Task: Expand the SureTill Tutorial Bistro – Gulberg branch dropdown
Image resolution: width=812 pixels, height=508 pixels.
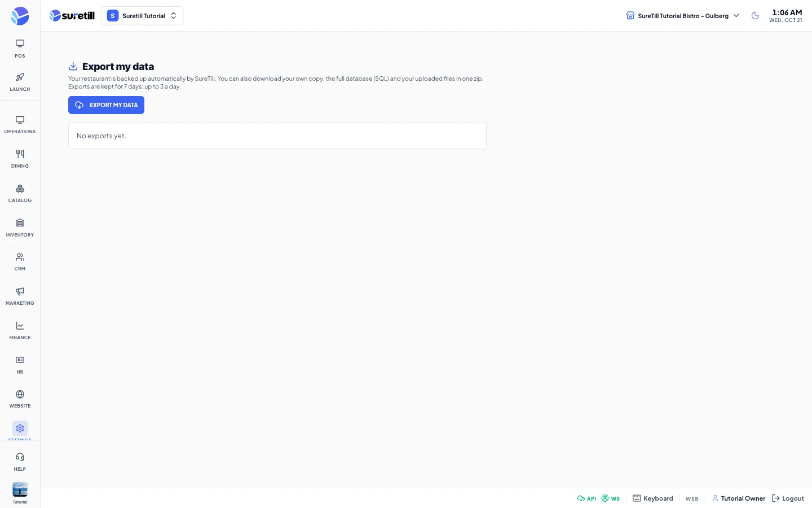Action: [682, 16]
